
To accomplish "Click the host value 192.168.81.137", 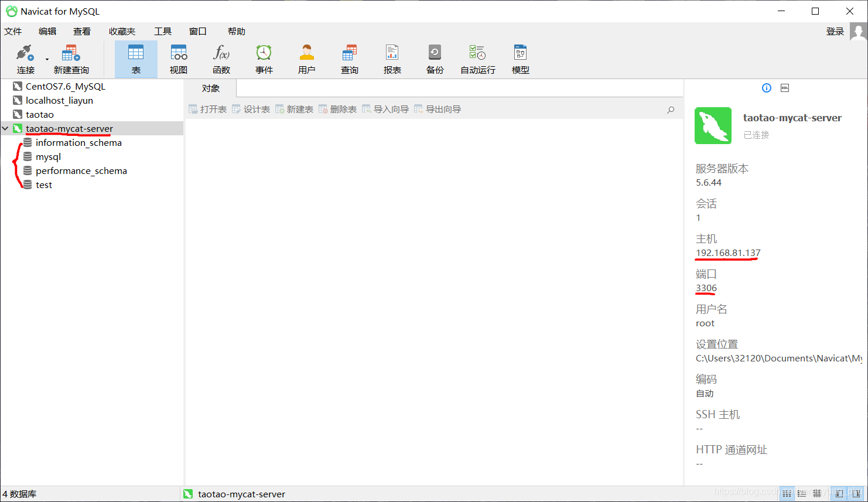I will [728, 253].
